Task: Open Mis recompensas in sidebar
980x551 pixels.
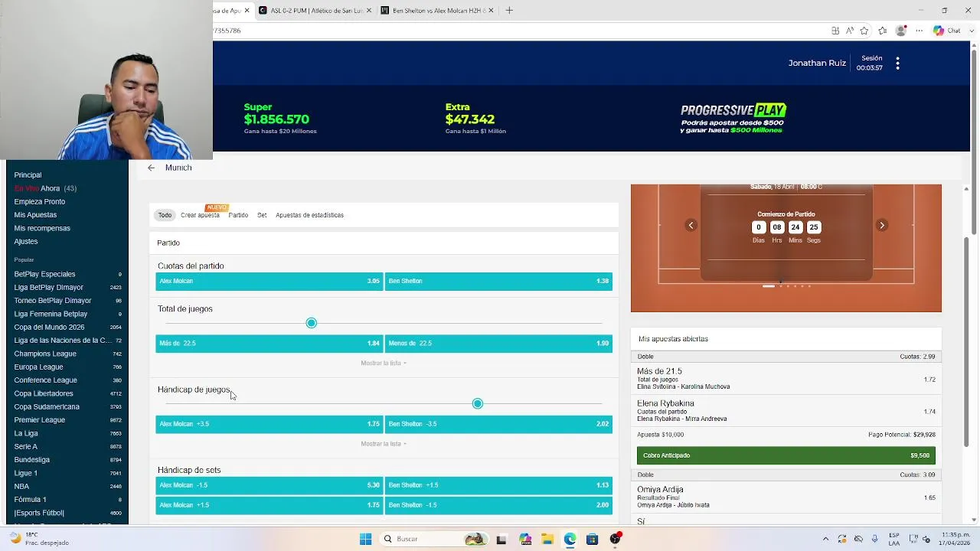Action: (x=42, y=228)
